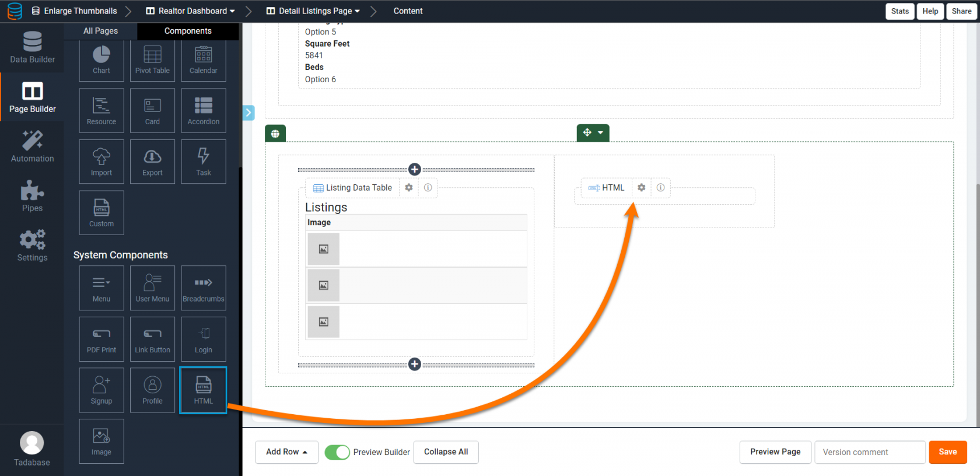980x476 pixels.
Task: Click the green globe row icon
Action: [x=275, y=134]
